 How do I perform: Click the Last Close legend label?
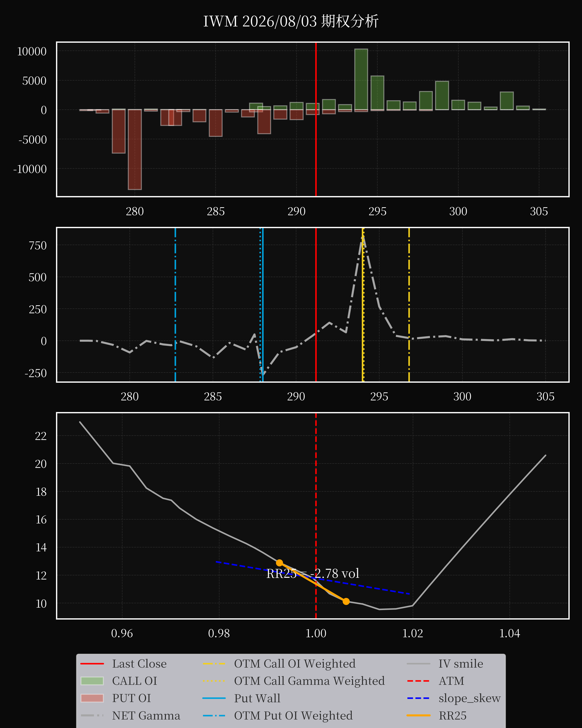pos(139,663)
